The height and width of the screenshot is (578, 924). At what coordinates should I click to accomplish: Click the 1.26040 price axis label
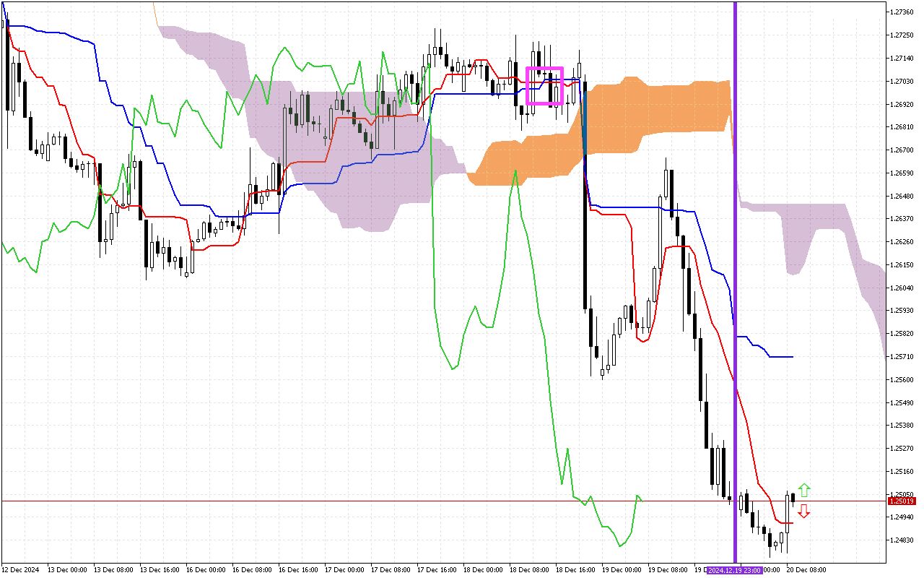[x=902, y=288]
